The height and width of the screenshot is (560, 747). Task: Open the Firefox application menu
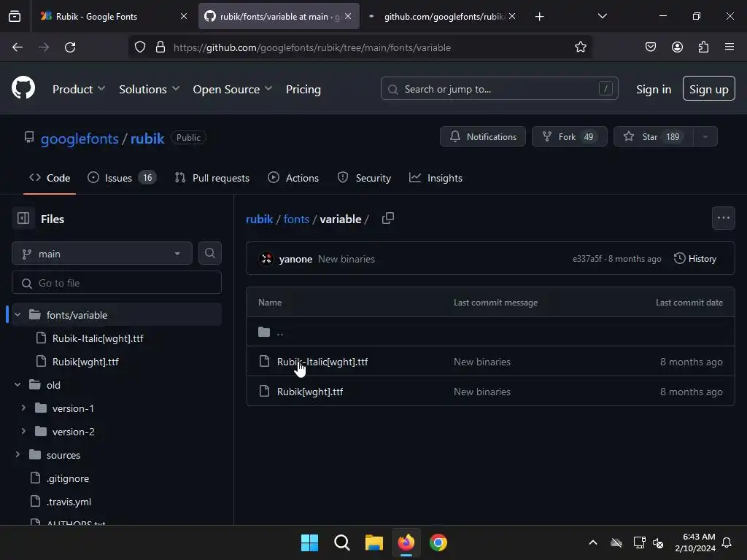(x=729, y=47)
